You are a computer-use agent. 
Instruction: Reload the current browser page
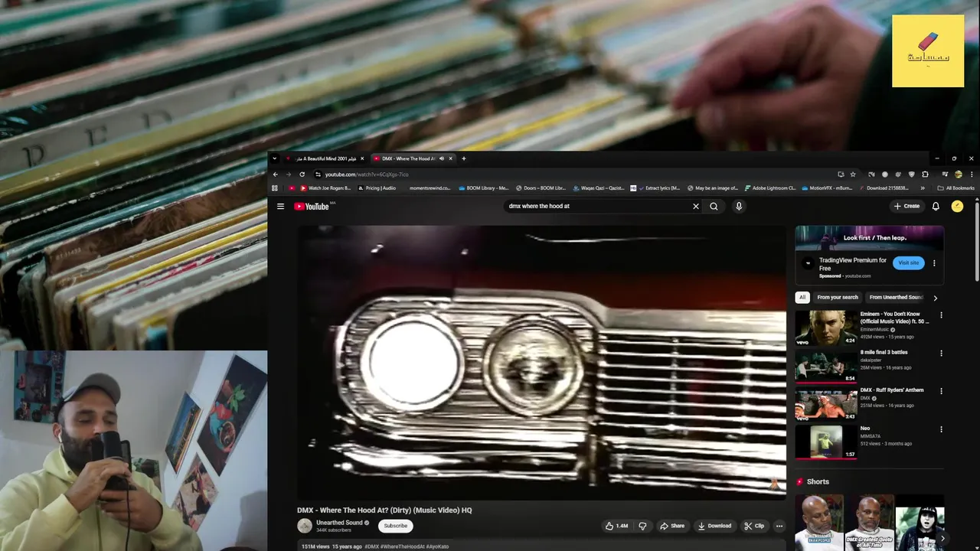click(x=302, y=174)
